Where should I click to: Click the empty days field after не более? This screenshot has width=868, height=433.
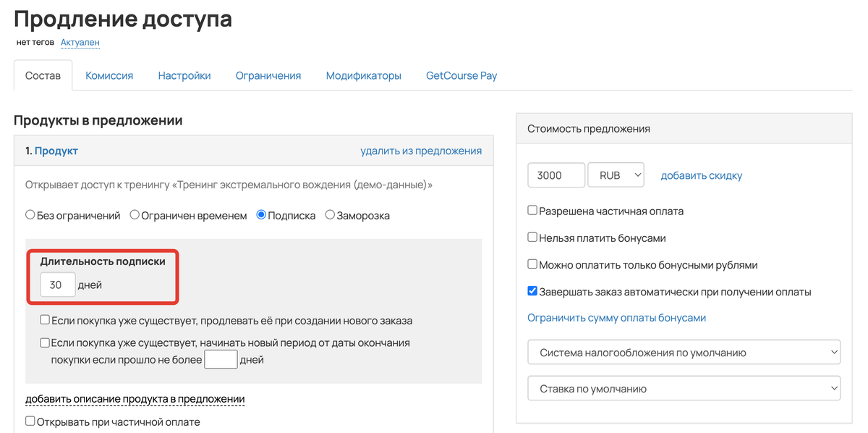point(221,359)
